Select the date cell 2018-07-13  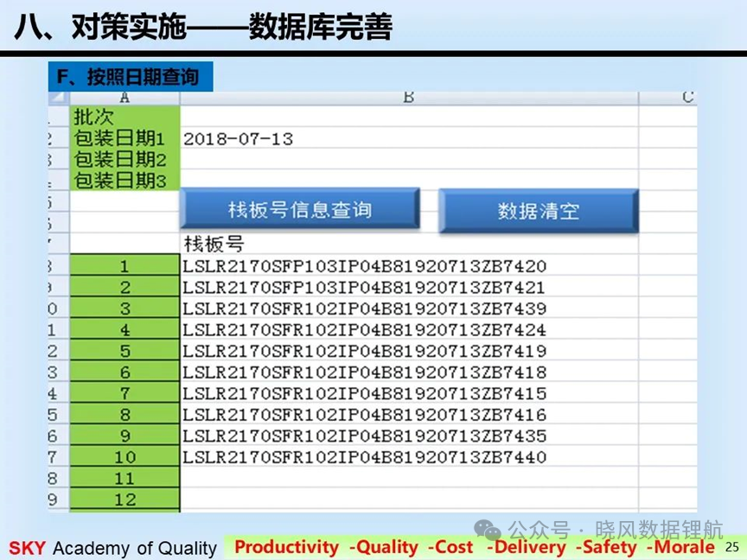pos(409,138)
